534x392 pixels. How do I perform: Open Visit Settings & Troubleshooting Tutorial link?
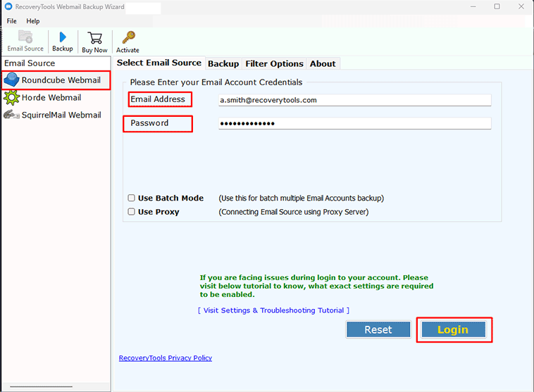[273, 310]
